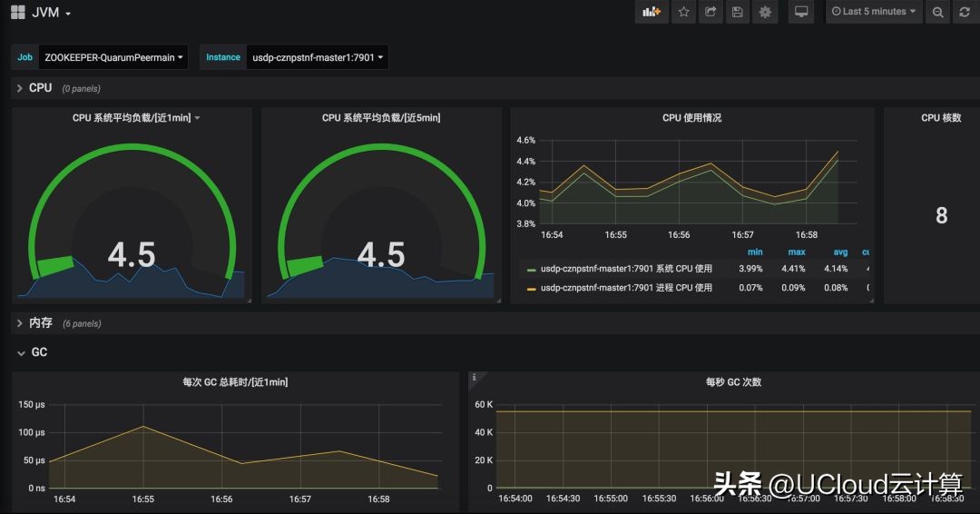Click resize handle of 1min gauge panel

(249, 301)
